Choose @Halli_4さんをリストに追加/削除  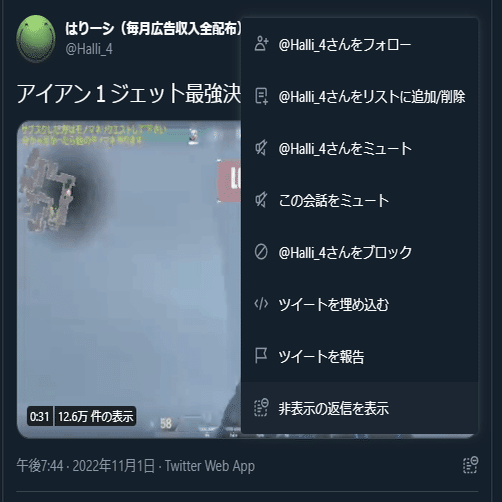click(360, 96)
